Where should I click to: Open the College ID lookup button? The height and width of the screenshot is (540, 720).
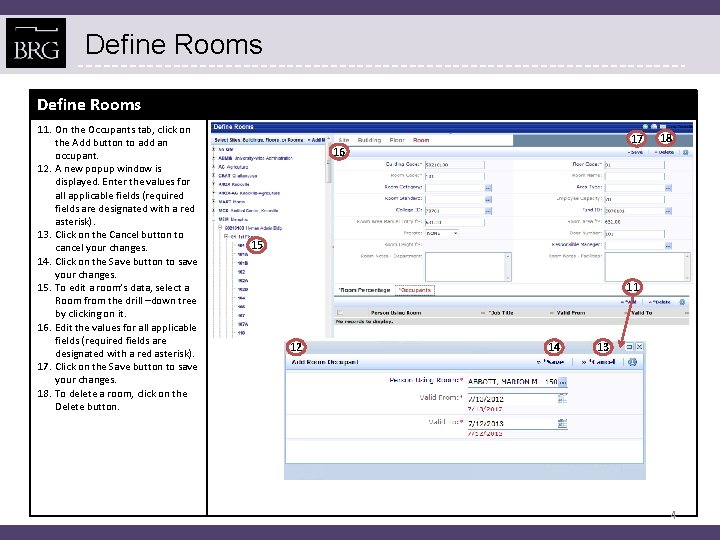click(488, 211)
